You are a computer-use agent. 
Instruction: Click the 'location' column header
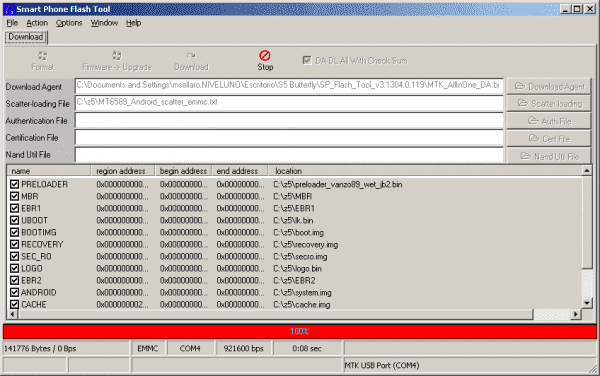tap(424, 171)
